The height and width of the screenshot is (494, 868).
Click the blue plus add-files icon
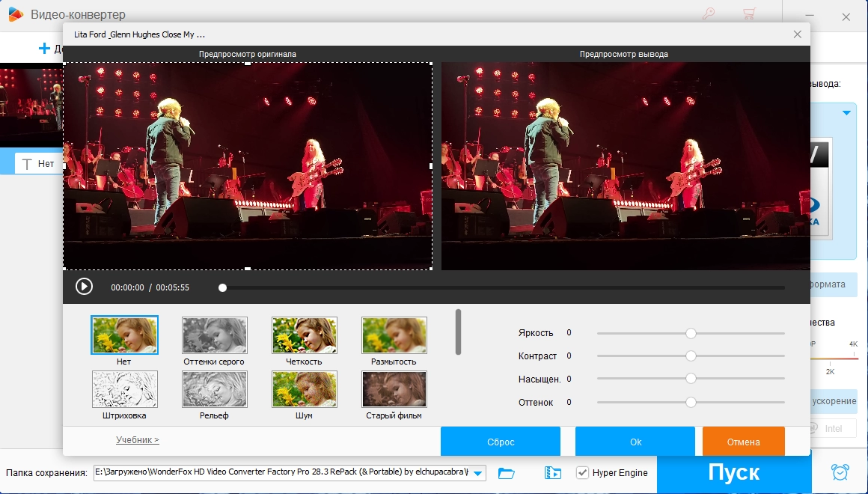pyautogui.click(x=44, y=49)
